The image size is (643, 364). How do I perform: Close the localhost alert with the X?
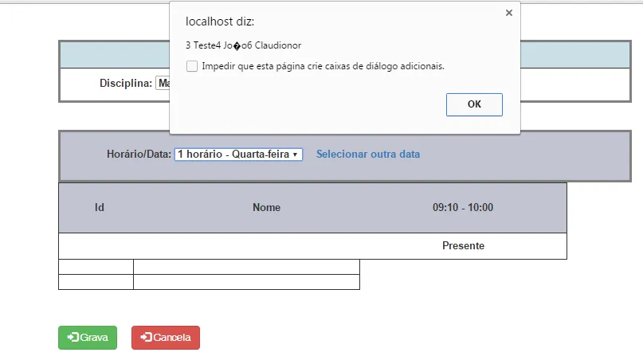coord(508,13)
